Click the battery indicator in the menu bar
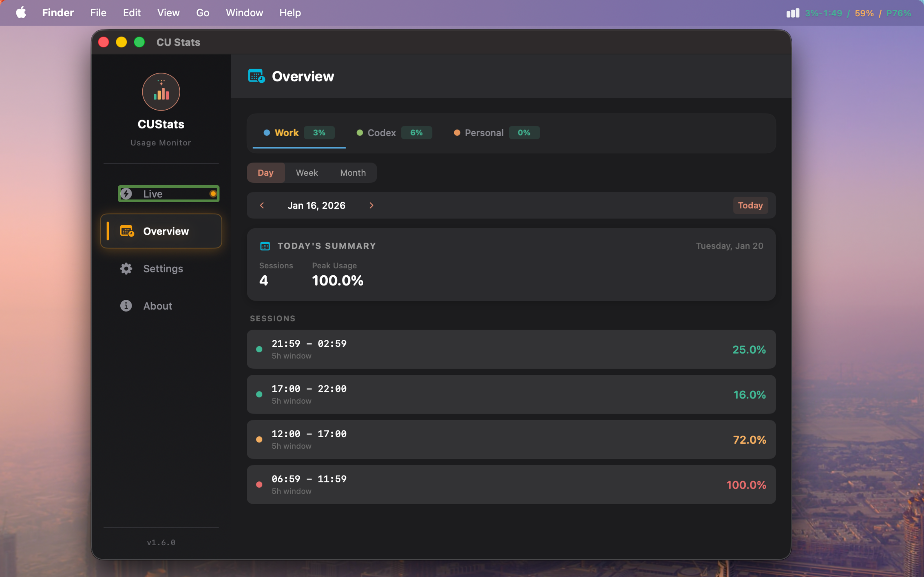 (865, 13)
